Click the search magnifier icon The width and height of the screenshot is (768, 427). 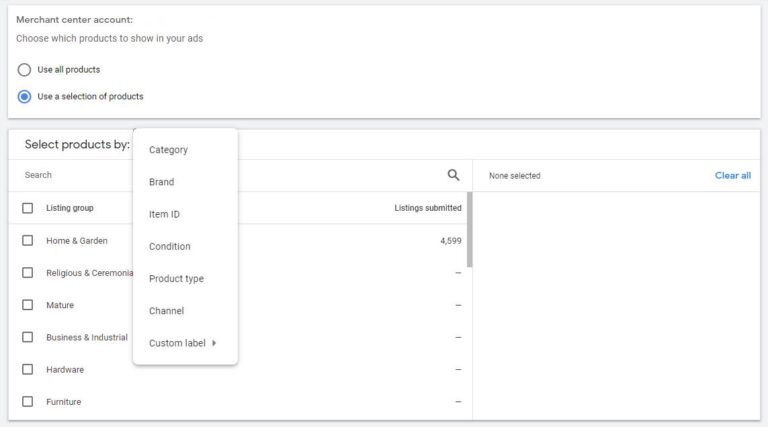[453, 175]
